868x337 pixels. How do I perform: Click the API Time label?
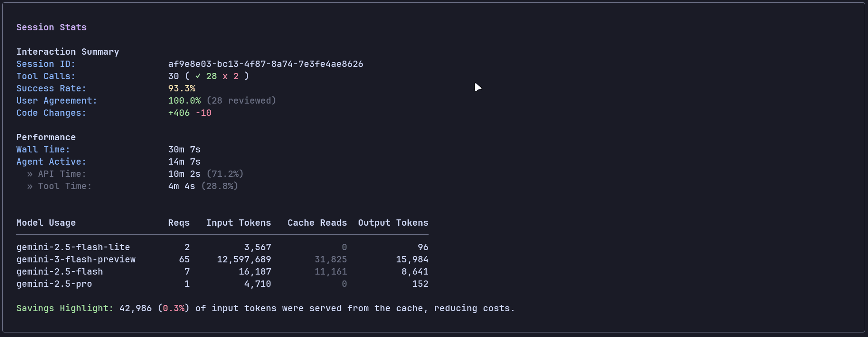(x=62, y=174)
